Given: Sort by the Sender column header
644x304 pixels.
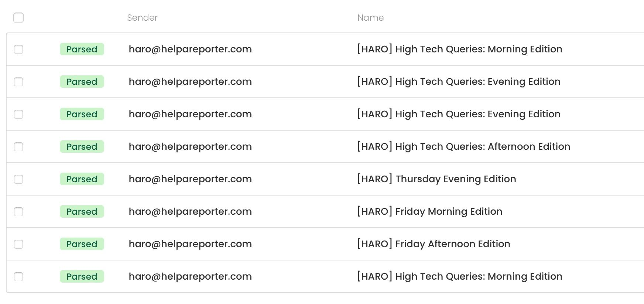Looking at the screenshot, I should point(142,18).
